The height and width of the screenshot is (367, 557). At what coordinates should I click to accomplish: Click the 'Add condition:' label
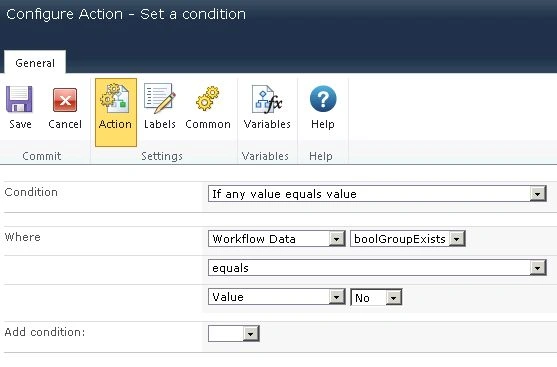(x=45, y=332)
